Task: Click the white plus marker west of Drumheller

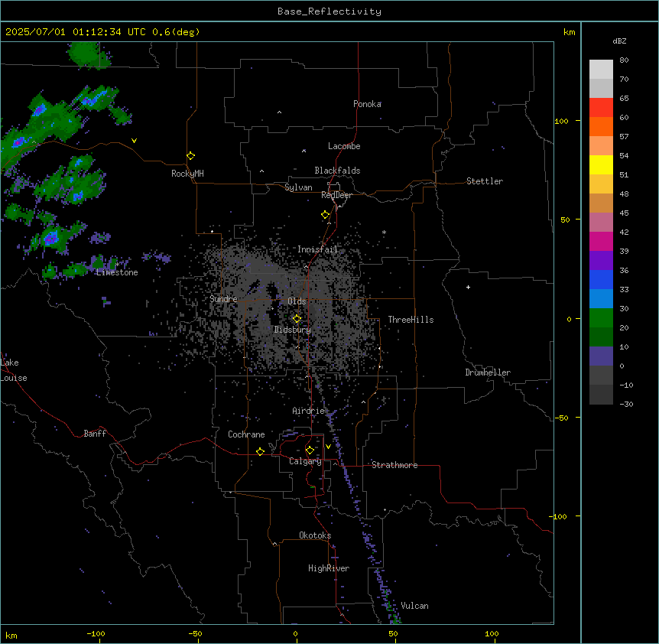Action: [x=468, y=287]
